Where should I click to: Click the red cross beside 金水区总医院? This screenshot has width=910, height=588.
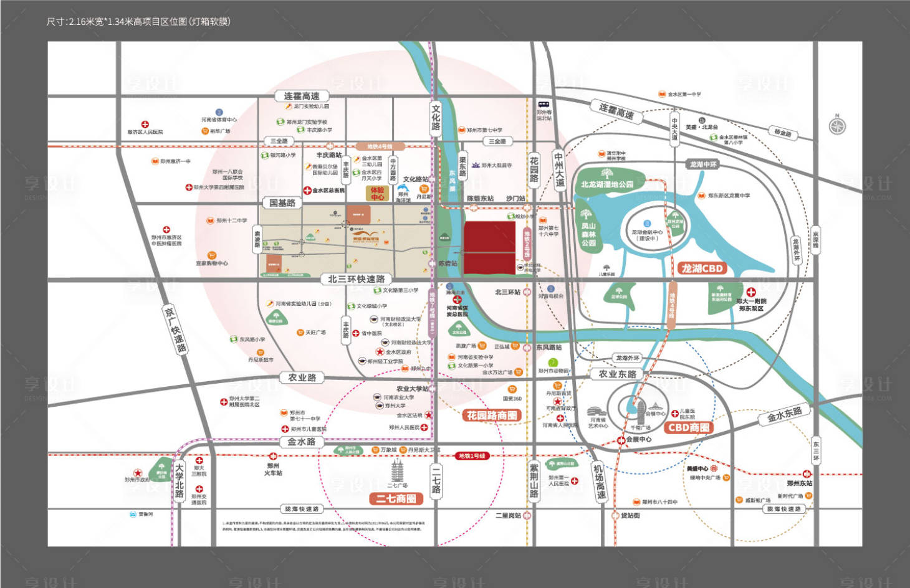[x=307, y=191]
